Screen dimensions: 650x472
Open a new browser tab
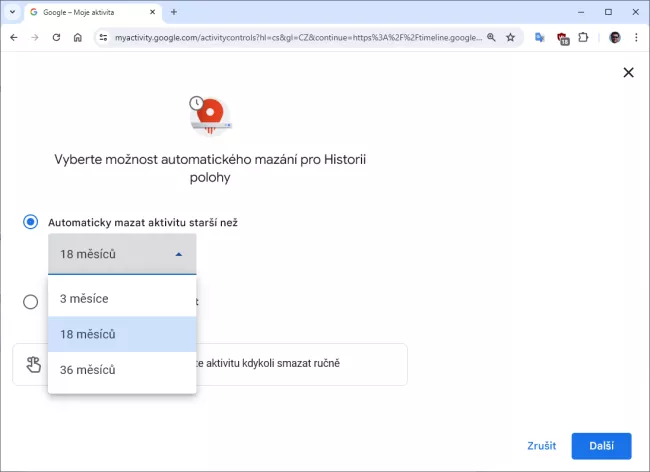pyautogui.click(x=174, y=12)
